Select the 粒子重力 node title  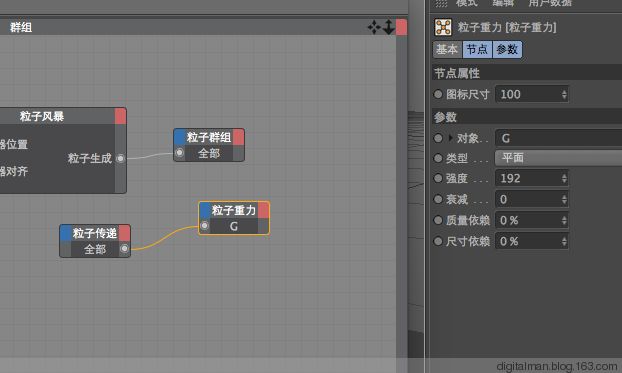234,210
